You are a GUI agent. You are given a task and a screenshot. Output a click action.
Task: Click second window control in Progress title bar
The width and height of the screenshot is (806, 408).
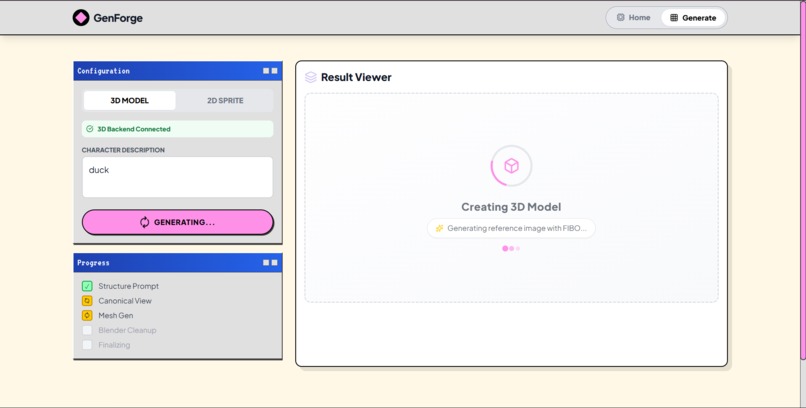[x=274, y=263]
